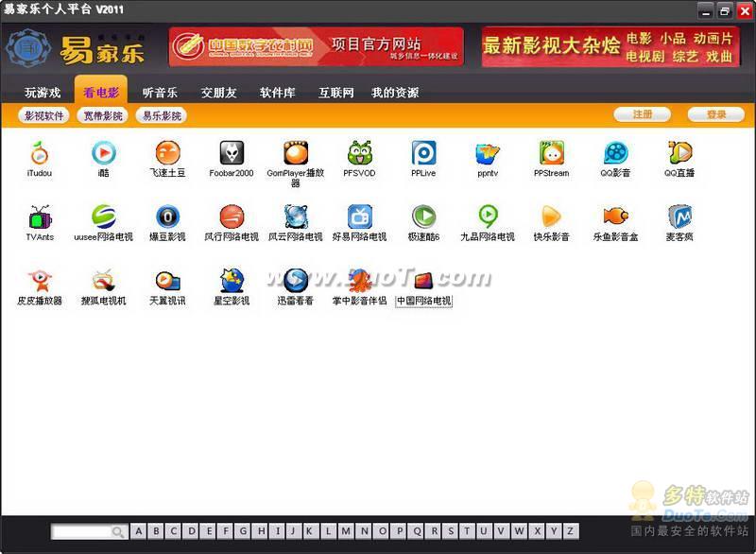
Task: Launch the pptv icon
Action: point(488,154)
